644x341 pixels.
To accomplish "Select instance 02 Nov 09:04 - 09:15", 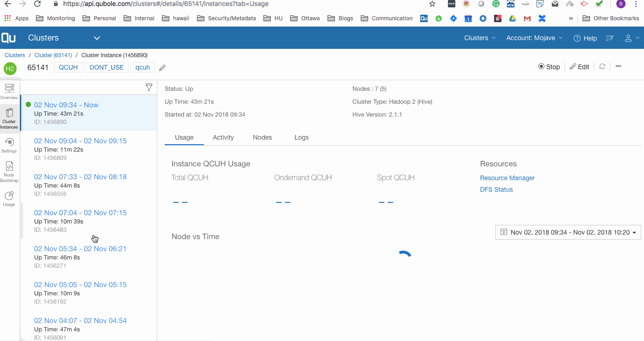I will (89, 149).
